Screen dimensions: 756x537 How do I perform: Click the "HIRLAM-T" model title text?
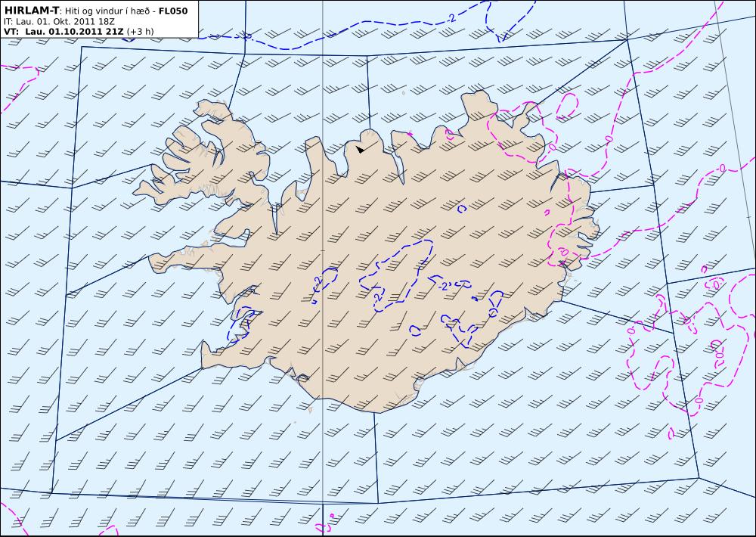[x=31, y=11]
